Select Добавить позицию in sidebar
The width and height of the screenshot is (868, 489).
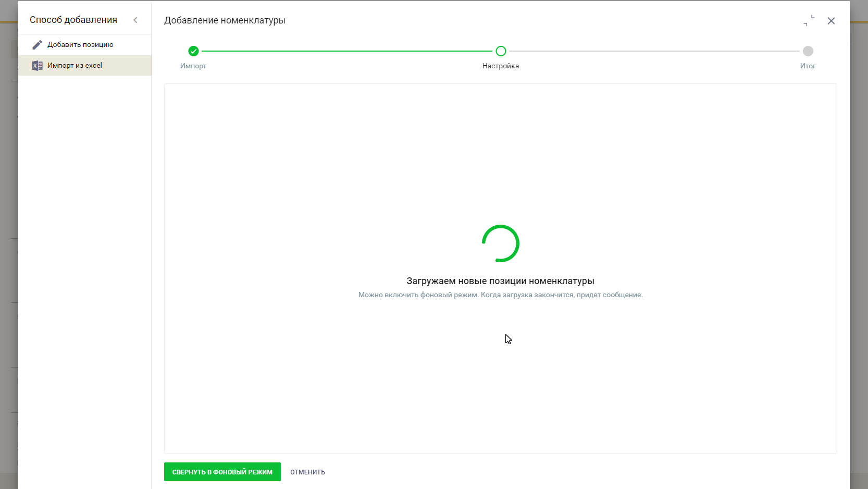pyautogui.click(x=85, y=45)
